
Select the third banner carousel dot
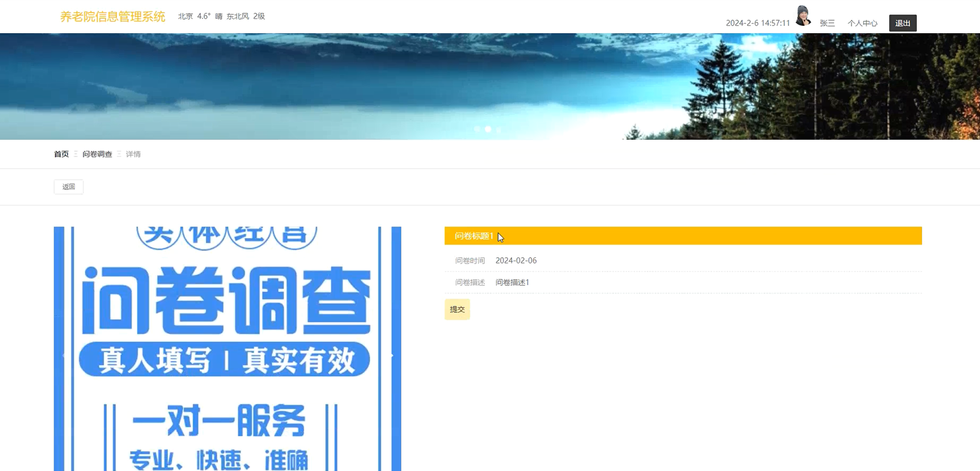499,129
